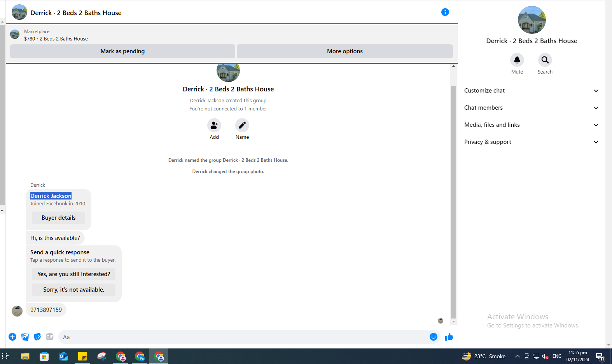This screenshot has height=364, width=612.
Task: Open Sticky Notes from the taskbar
Action: click(82, 356)
